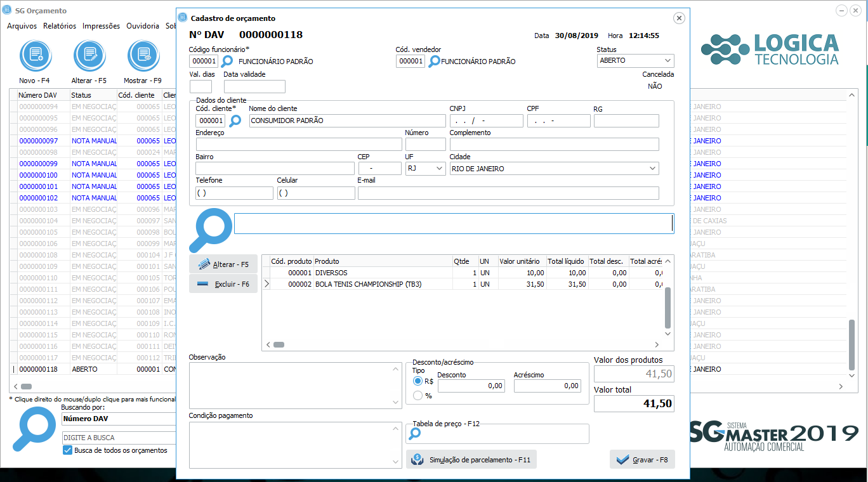Viewport: 868px width, 482px height.
Task: Open the Ouvidoria menu
Action: 143,26
